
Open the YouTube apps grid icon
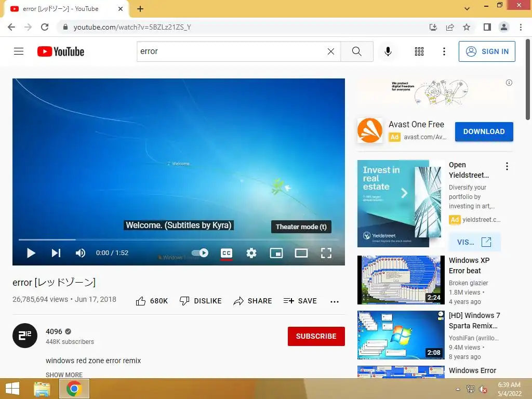(x=419, y=51)
